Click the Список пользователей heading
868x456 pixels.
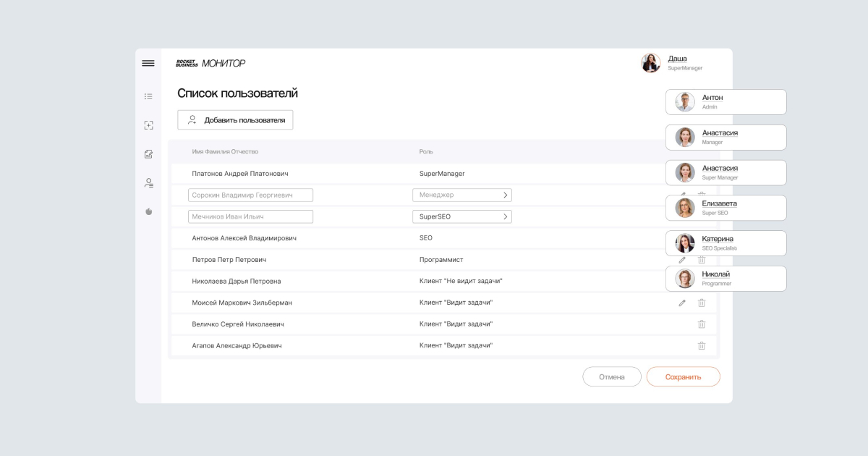(238, 93)
